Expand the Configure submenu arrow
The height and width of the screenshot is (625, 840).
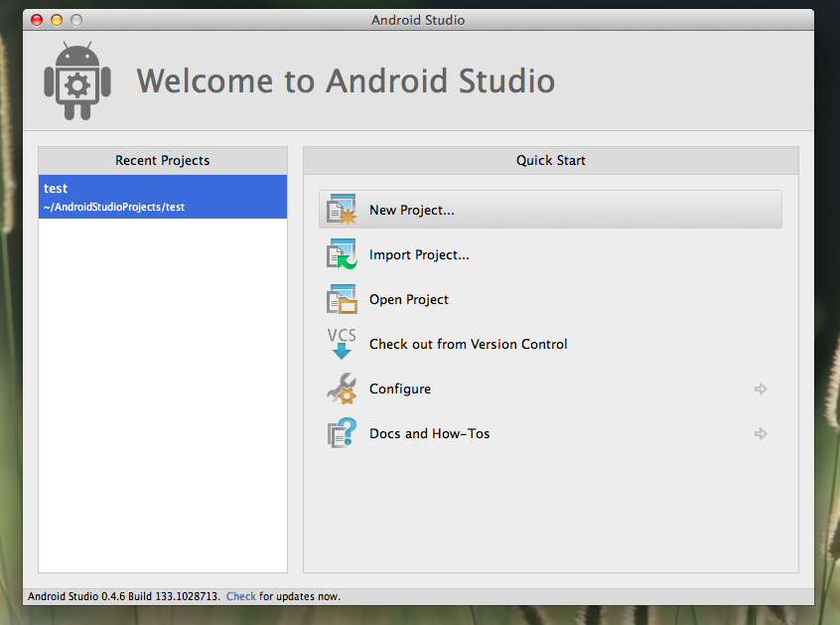pyautogui.click(x=761, y=389)
